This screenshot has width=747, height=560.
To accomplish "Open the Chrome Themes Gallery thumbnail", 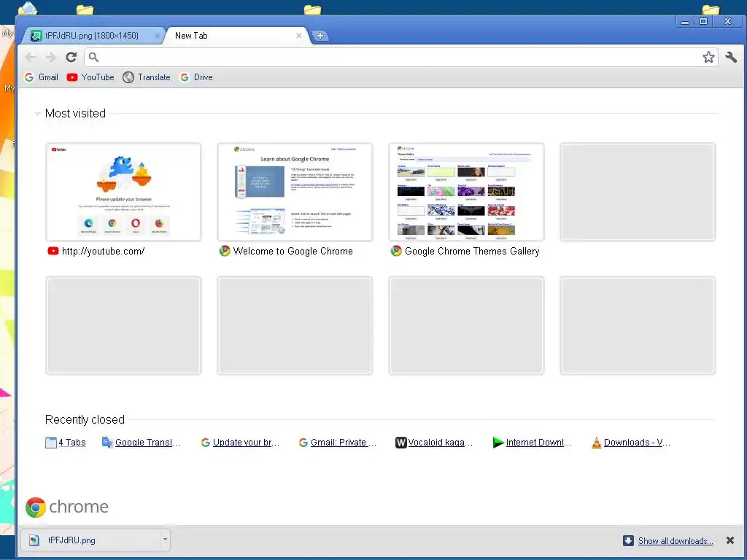I will point(466,192).
